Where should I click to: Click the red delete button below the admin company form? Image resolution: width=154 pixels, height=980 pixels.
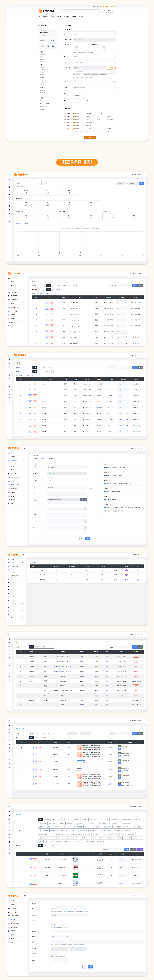[x=93, y=538]
